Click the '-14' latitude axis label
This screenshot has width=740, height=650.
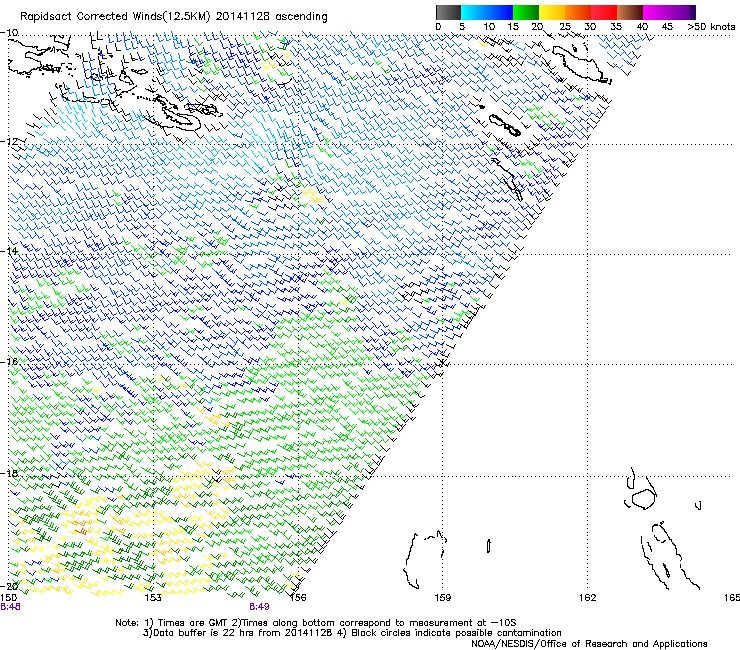pyautogui.click(x=9, y=251)
